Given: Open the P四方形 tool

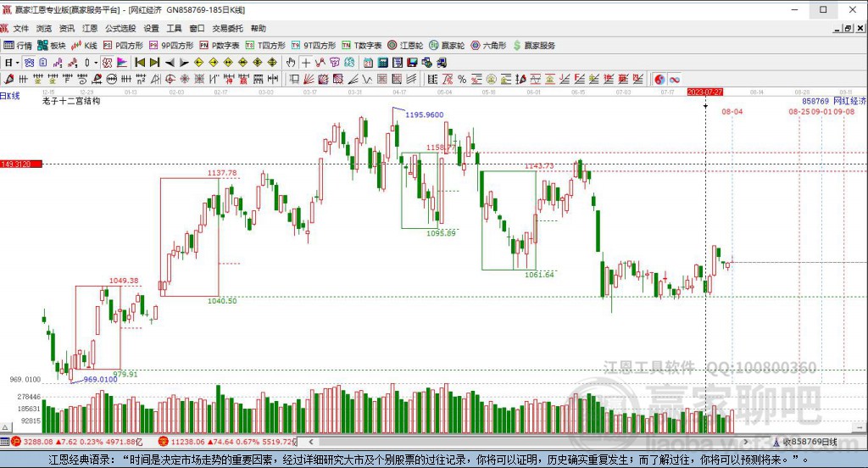Looking at the screenshot, I should tap(123, 46).
